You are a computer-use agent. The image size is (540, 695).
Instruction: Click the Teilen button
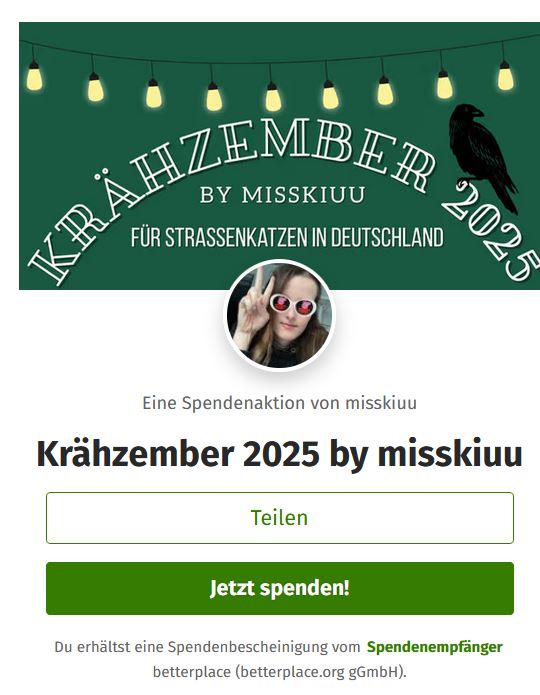tap(280, 518)
